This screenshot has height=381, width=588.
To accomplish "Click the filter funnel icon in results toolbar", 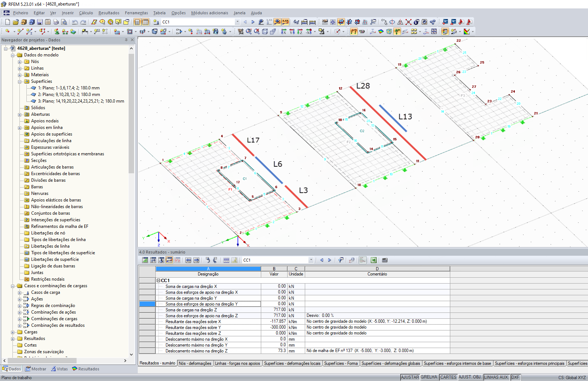I will 341,260.
